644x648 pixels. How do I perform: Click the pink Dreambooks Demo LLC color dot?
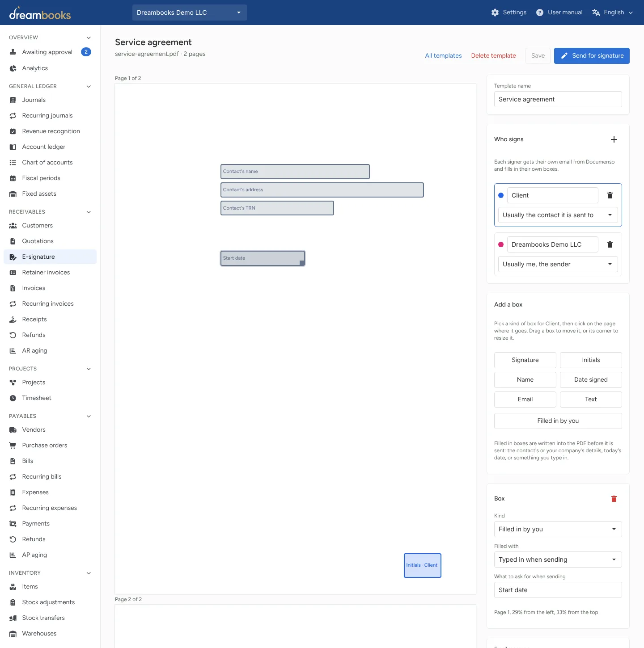coord(501,244)
